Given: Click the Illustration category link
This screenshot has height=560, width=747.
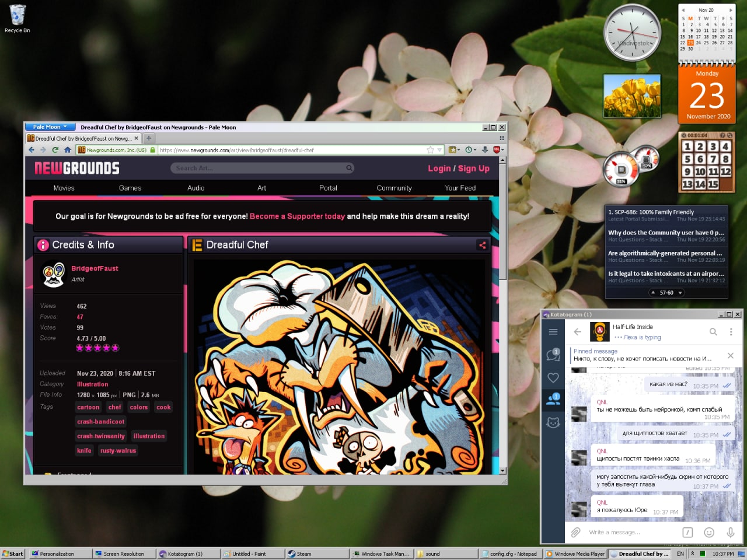Looking at the screenshot, I should pyautogui.click(x=92, y=384).
